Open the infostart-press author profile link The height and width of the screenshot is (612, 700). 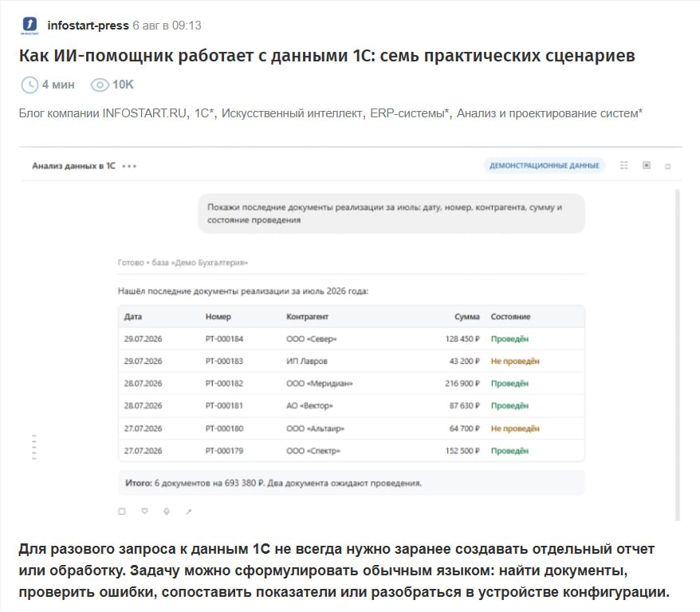pyautogui.click(x=88, y=26)
